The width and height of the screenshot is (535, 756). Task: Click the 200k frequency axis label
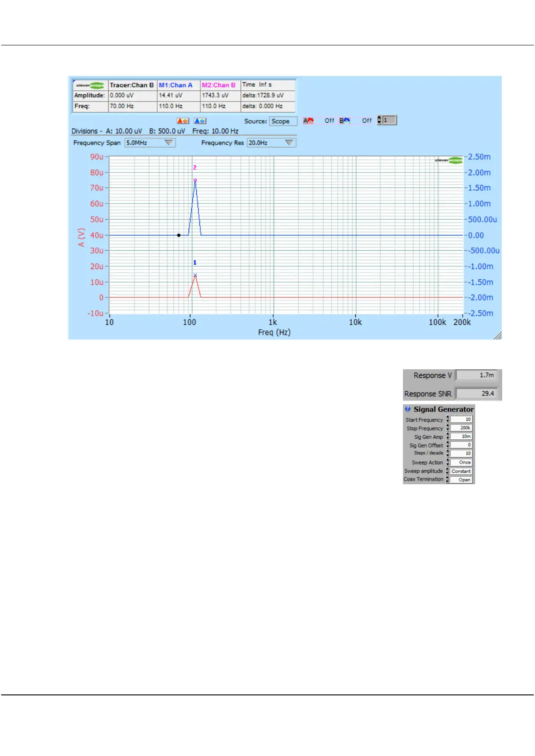point(462,322)
